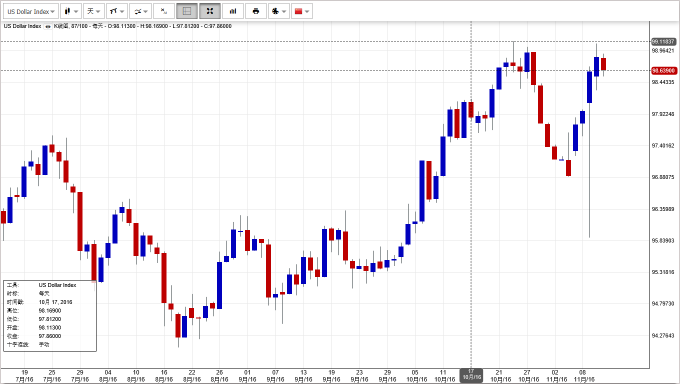Toggle the chart grid lines button
680x384 pixels.
(x=187, y=11)
